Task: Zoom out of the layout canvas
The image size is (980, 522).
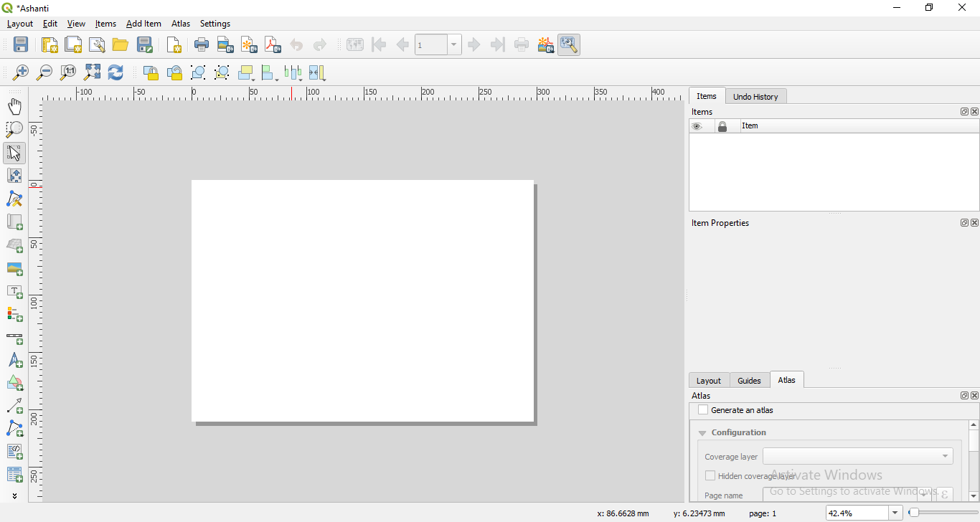Action: pyautogui.click(x=44, y=72)
